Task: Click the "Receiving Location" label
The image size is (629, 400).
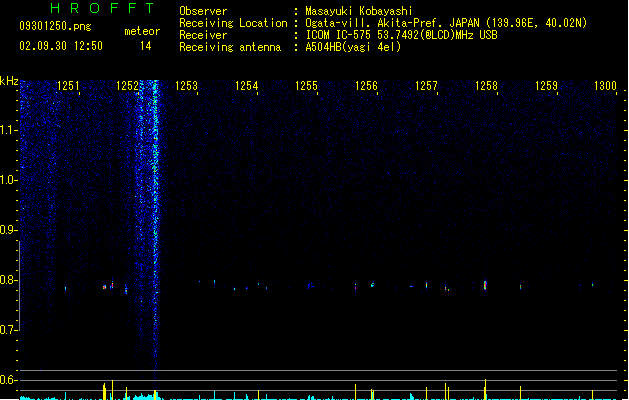Action: tap(233, 23)
